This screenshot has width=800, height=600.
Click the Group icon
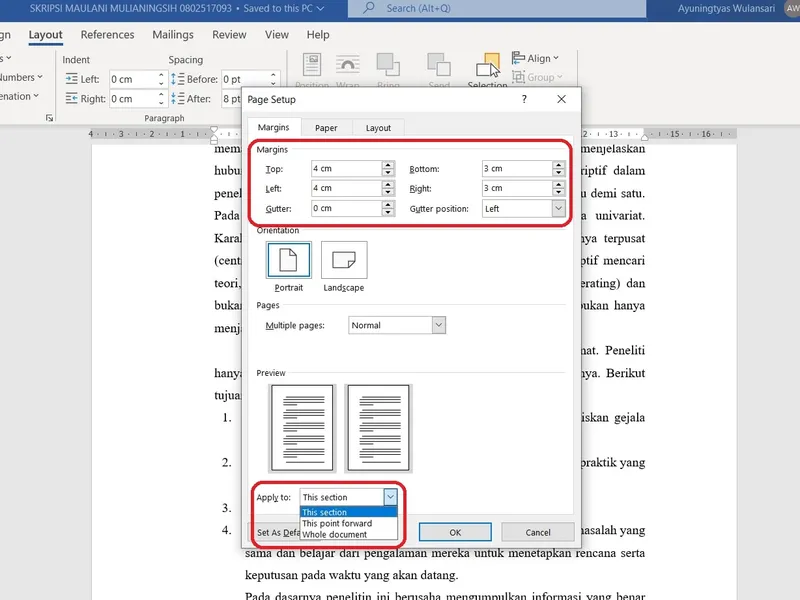pos(535,77)
